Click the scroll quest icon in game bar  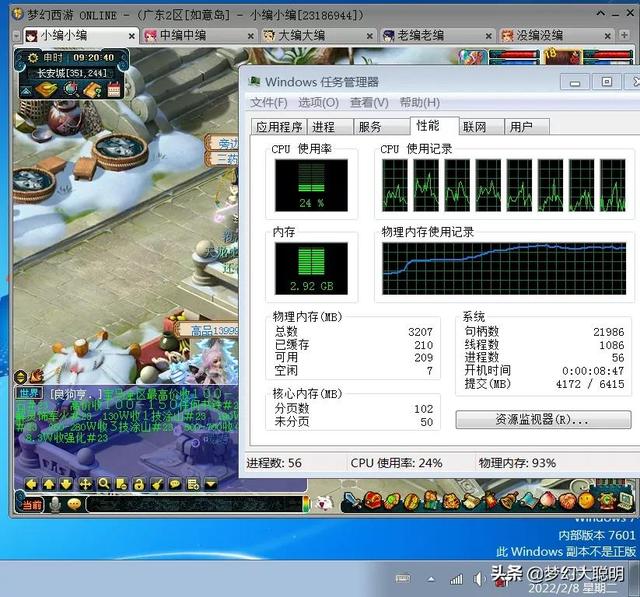pyautogui.click(x=473, y=500)
